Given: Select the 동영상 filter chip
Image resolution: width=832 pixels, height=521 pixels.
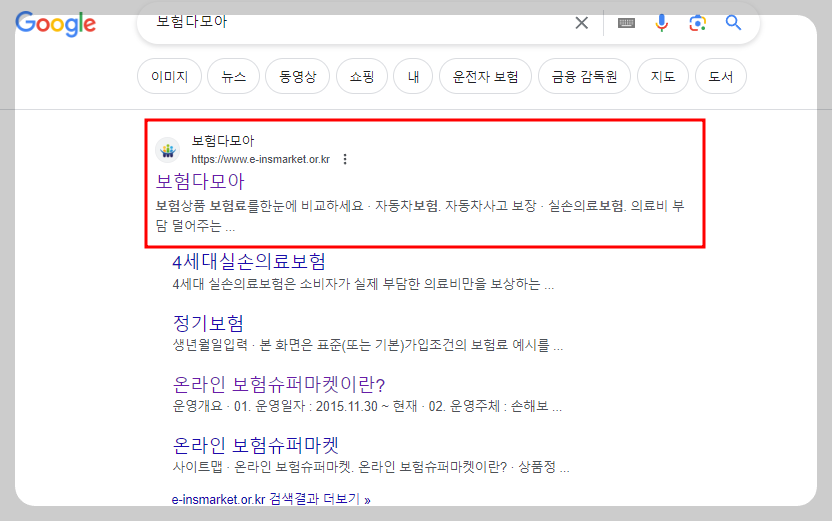Looking at the screenshot, I should (298, 76).
